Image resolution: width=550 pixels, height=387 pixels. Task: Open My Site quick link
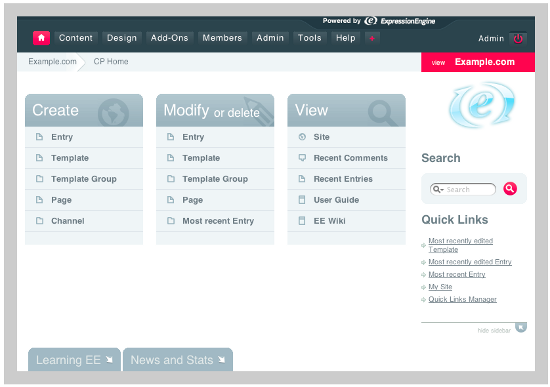[x=440, y=287]
